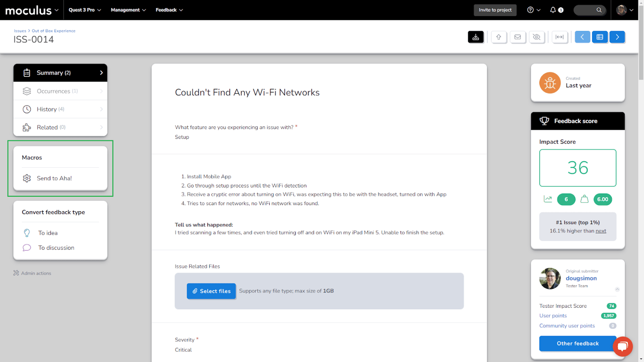644x362 pixels.
Task: Select the upload arrow icon in the toolbar
Action: pyautogui.click(x=499, y=37)
